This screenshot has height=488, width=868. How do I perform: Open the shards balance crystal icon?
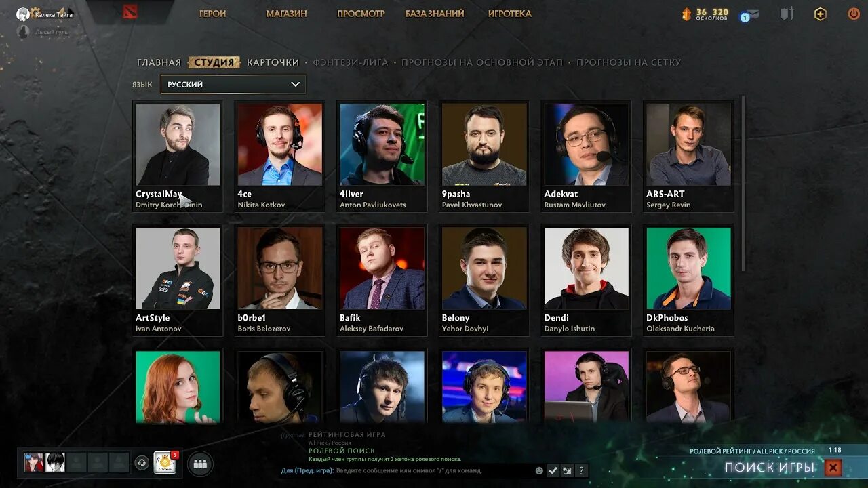pyautogui.click(x=686, y=14)
